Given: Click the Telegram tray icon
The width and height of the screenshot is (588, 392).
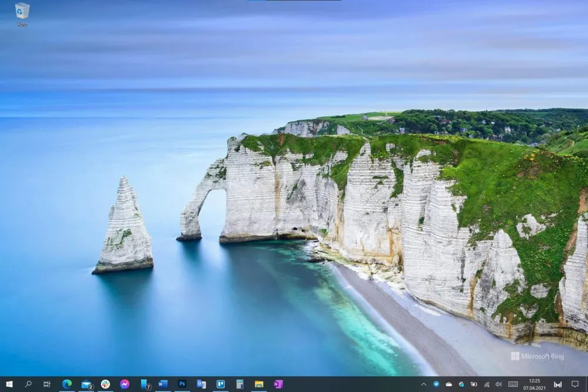Looking at the screenshot, I should [436, 384].
